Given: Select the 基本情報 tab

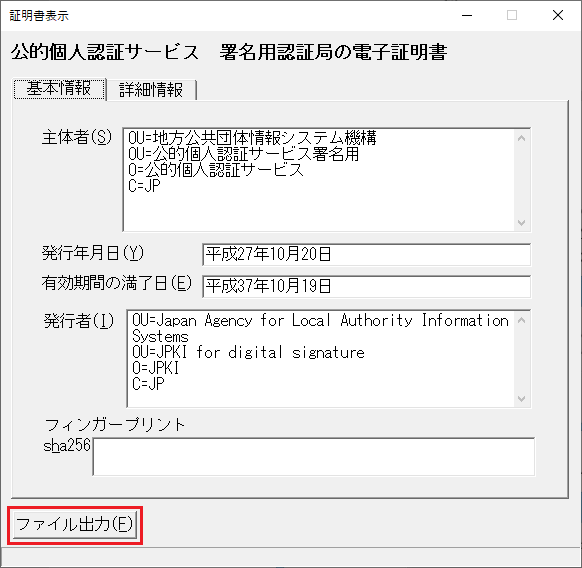Looking at the screenshot, I should click(59, 89).
